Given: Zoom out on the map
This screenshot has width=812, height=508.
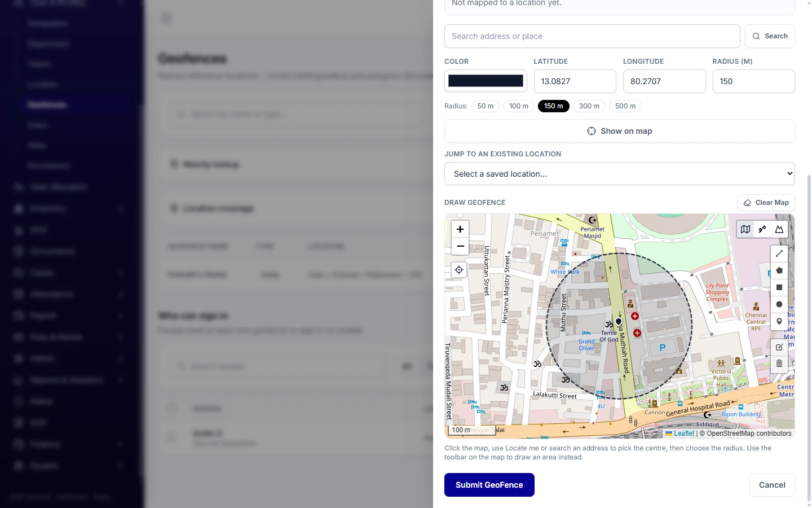Looking at the screenshot, I should click(x=460, y=246).
